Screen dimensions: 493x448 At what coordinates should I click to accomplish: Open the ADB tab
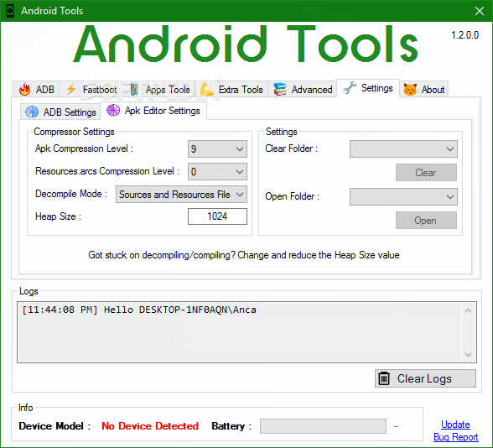click(37, 90)
